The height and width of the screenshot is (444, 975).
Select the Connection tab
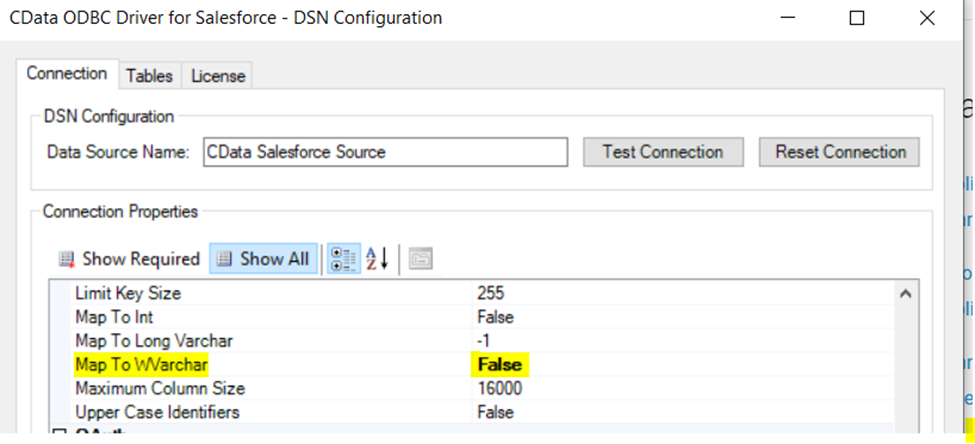click(x=67, y=74)
